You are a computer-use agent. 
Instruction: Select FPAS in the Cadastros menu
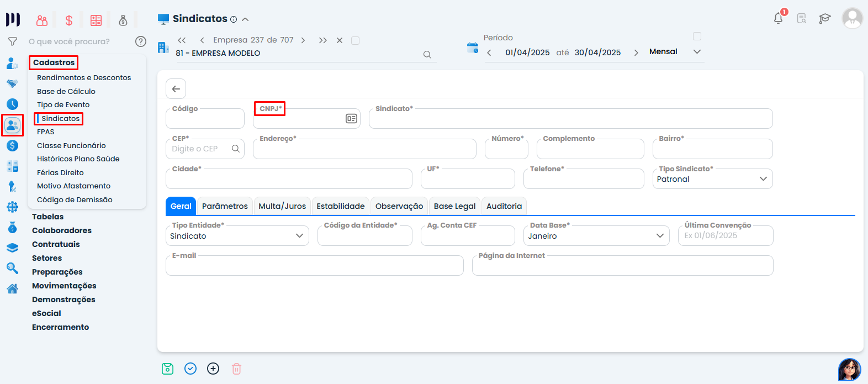[46, 132]
